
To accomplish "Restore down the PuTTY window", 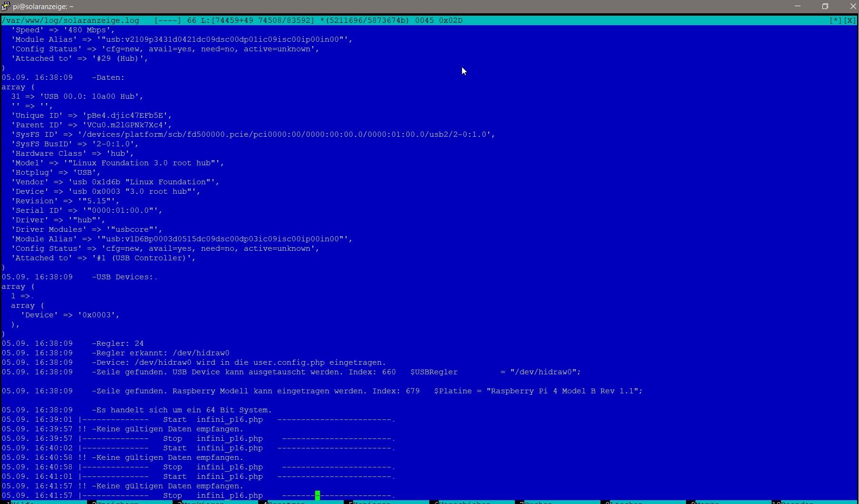I will coord(825,7).
